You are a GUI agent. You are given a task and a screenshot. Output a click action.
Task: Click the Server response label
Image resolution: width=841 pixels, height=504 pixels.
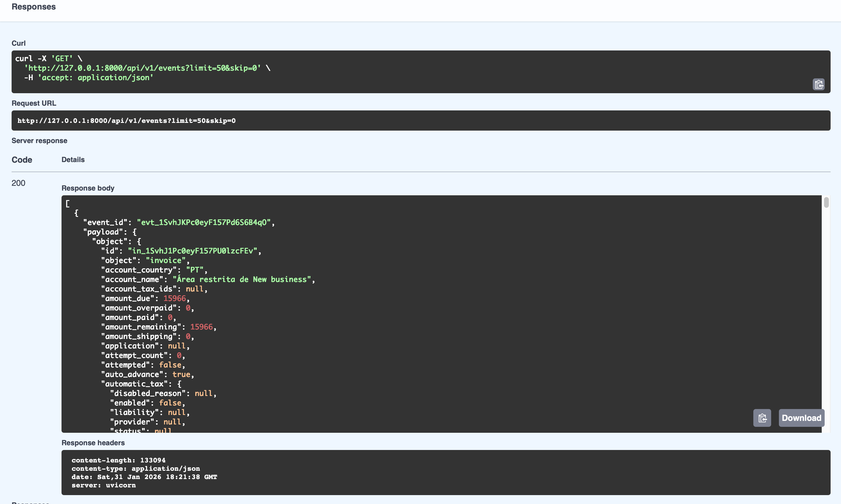pos(39,141)
